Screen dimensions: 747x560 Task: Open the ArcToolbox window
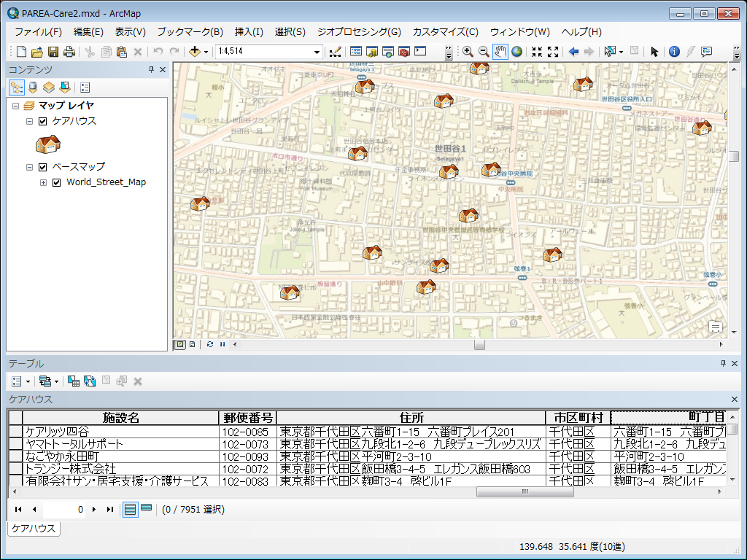coord(404,52)
